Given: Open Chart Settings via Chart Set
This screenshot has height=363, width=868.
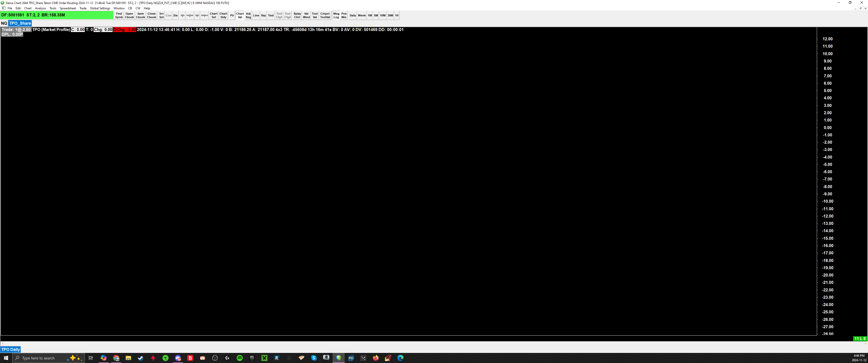Looking at the screenshot, I should (x=214, y=15).
